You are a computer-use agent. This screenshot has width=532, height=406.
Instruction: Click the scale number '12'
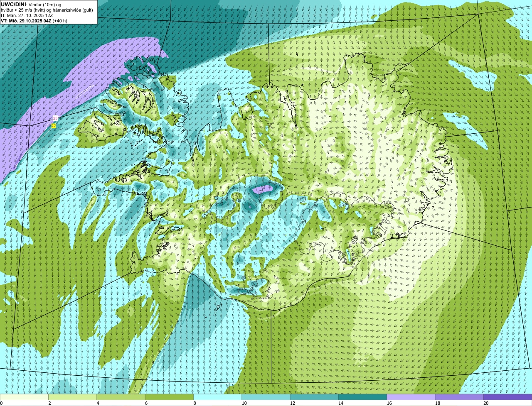(x=293, y=403)
